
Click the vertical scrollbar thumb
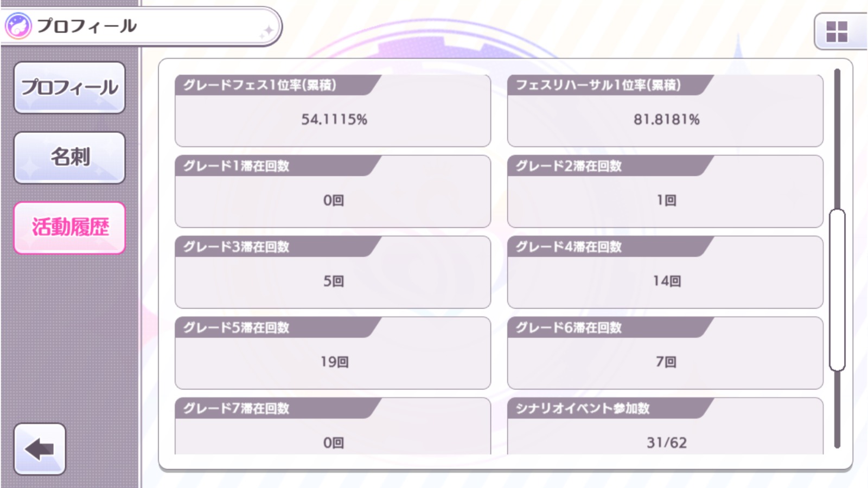837,290
